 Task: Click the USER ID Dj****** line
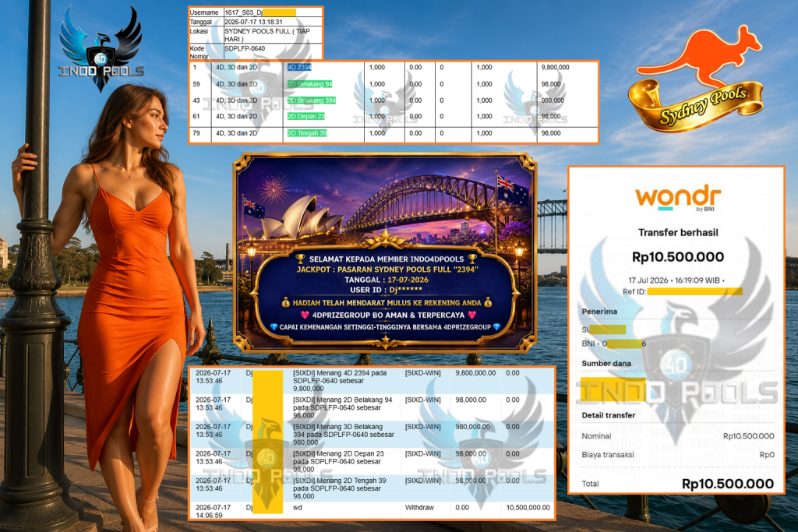point(386,290)
